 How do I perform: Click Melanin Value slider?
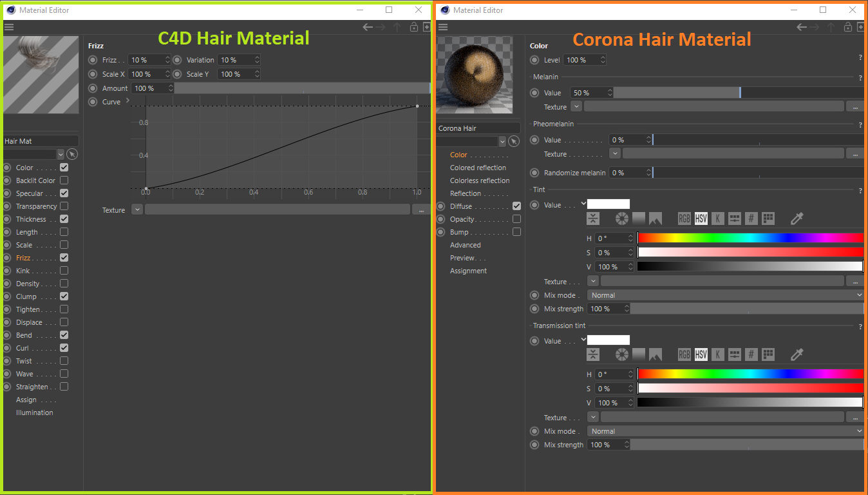click(739, 93)
